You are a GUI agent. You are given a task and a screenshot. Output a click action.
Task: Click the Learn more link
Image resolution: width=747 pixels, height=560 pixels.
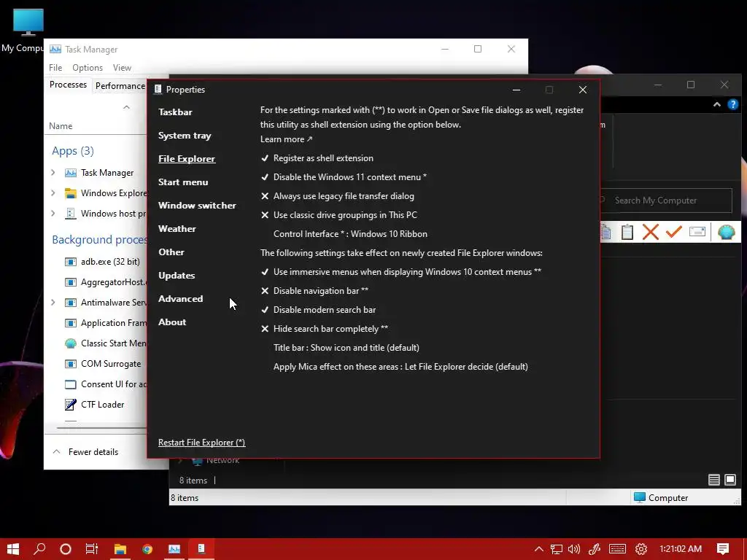click(286, 139)
